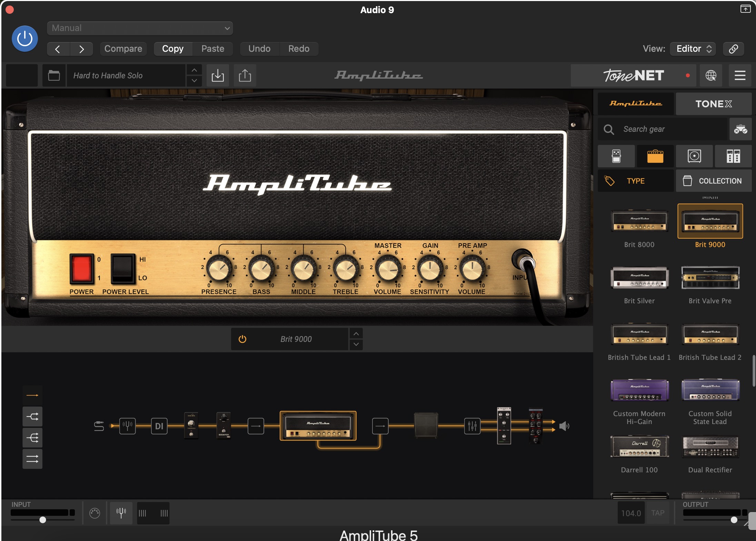The height and width of the screenshot is (541, 756).
Task: Choose the Brit Valve Pre thumbnail
Action: [x=710, y=277]
